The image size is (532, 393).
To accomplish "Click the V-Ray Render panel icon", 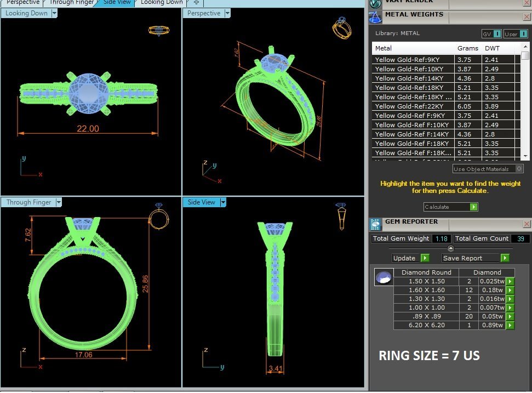I will (x=375, y=3).
